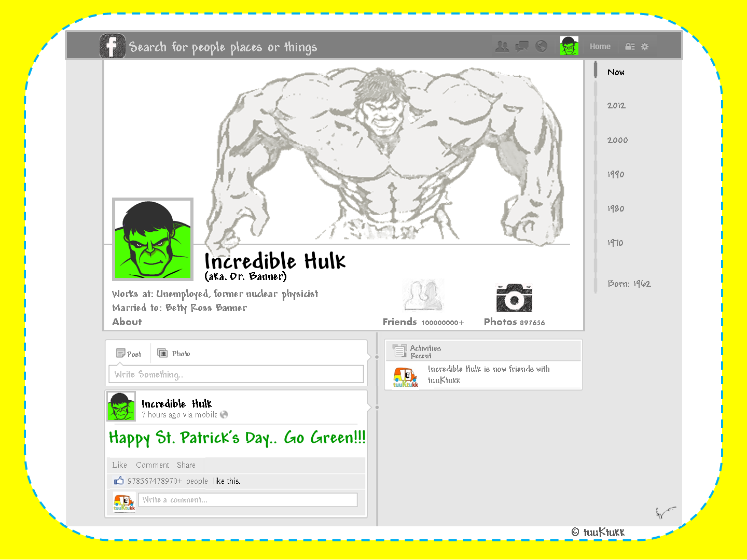Click the (aka. Dr. Banner) subtitle
The height and width of the screenshot is (560, 747).
click(245, 276)
